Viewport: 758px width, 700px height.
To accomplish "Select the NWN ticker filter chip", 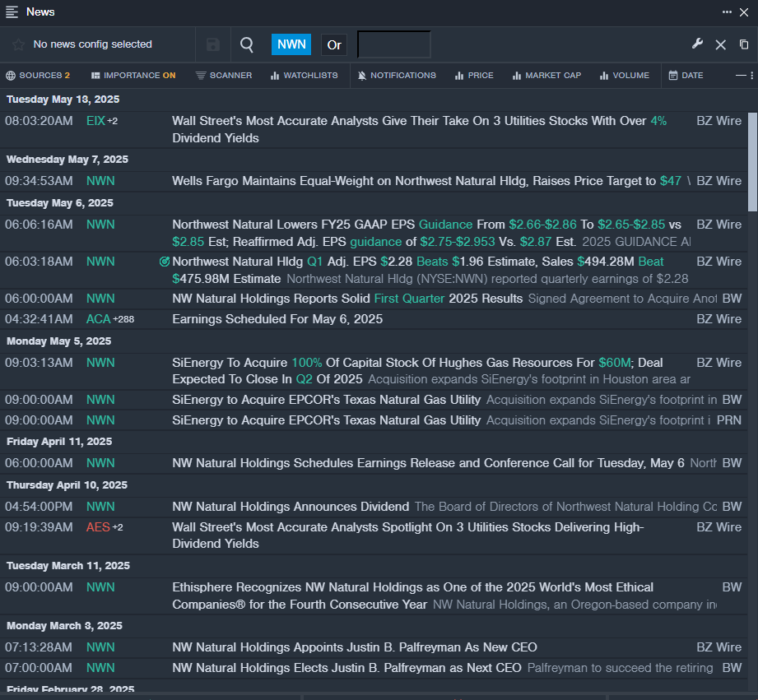I will tap(291, 44).
